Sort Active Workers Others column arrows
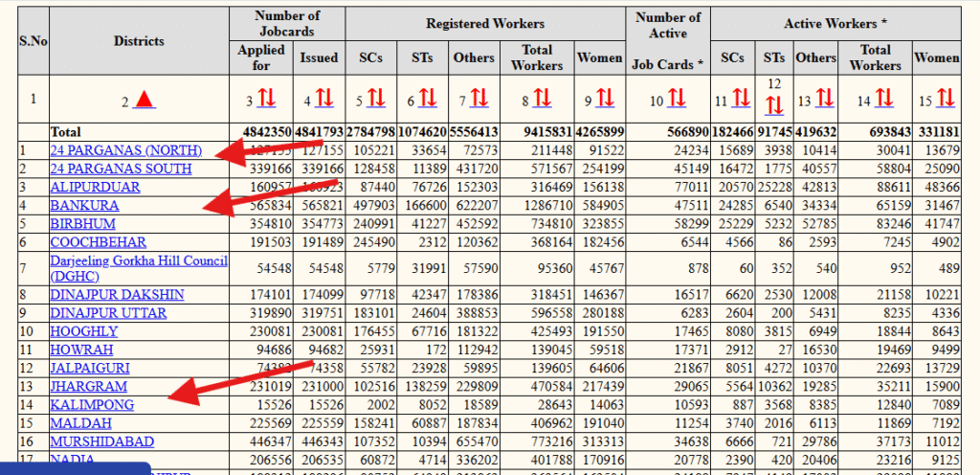 822,99
